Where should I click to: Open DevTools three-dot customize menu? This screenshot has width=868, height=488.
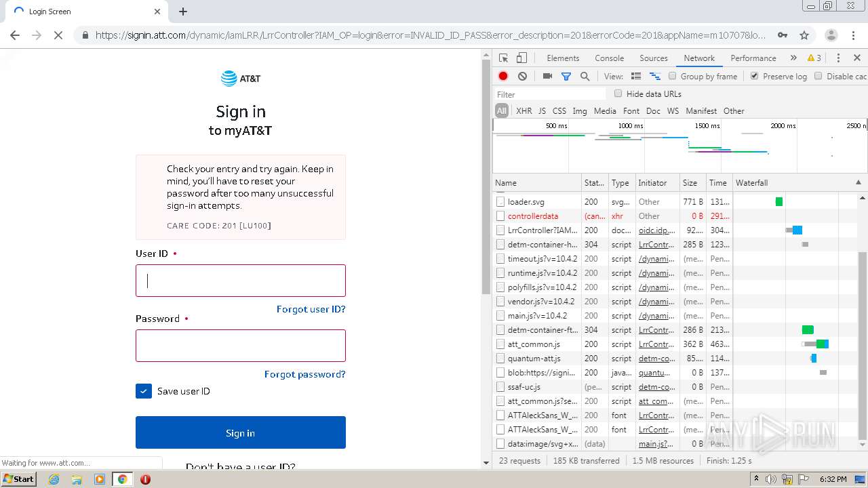pos(838,58)
